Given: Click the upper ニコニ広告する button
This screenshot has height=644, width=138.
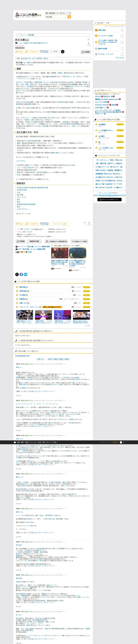Looking at the screenshot, I should (x=32, y=52).
